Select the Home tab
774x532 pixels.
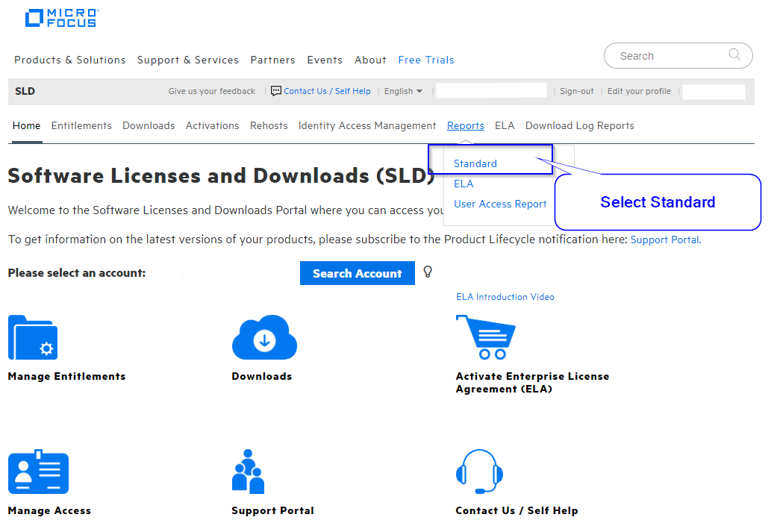[x=27, y=126]
